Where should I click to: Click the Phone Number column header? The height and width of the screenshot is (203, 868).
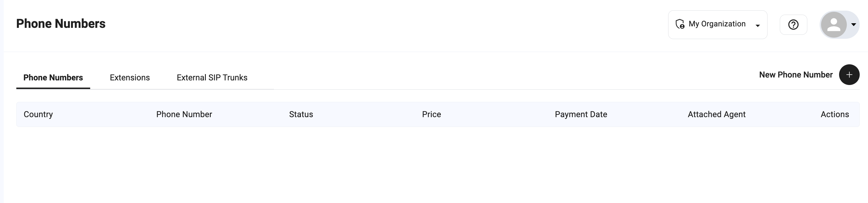click(x=184, y=115)
